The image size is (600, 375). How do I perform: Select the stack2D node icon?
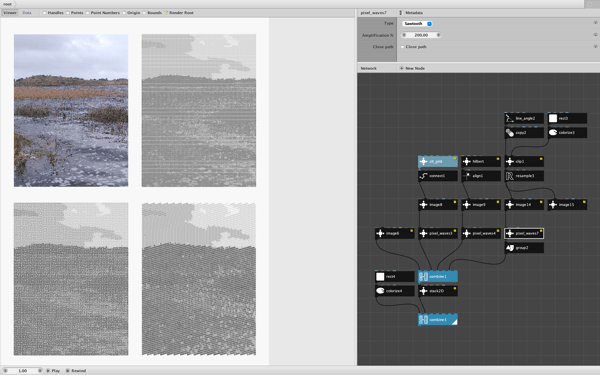[423, 291]
